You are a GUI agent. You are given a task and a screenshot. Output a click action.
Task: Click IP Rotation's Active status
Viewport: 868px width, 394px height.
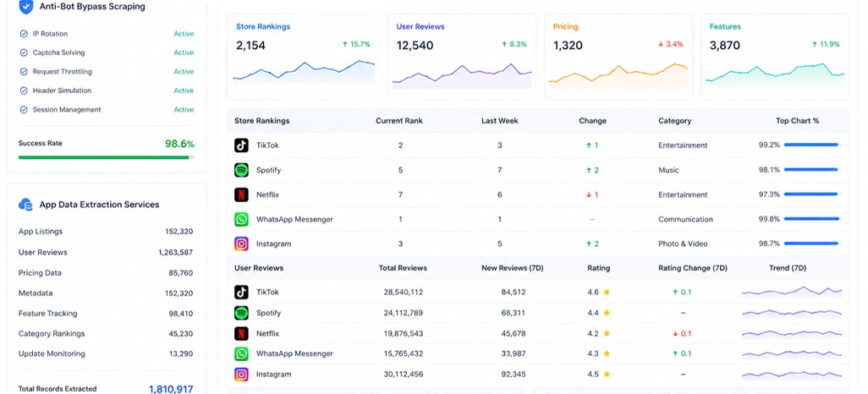[x=184, y=34]
